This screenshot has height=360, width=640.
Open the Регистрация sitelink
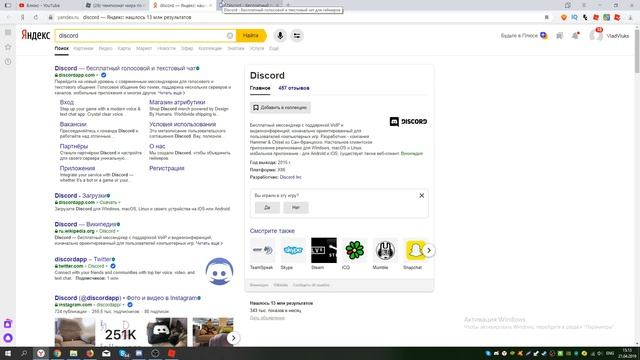coord(167,168)
